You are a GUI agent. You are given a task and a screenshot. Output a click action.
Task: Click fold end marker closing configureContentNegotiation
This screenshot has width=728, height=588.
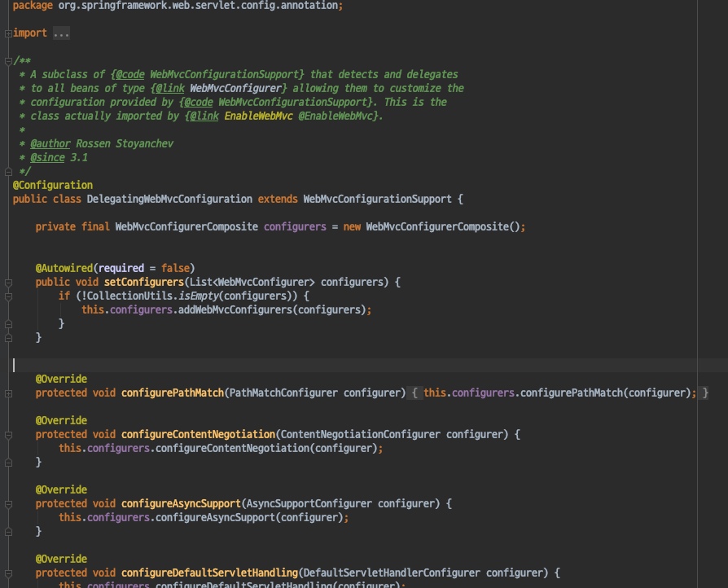8,463
